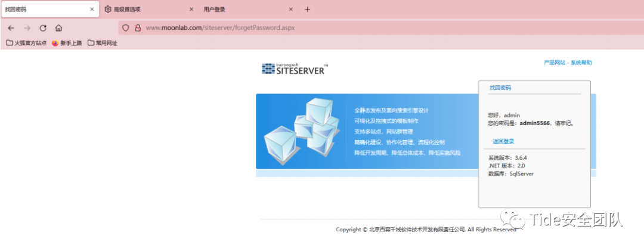Select the 找回密码 browser tab

[x=50, y=10]
